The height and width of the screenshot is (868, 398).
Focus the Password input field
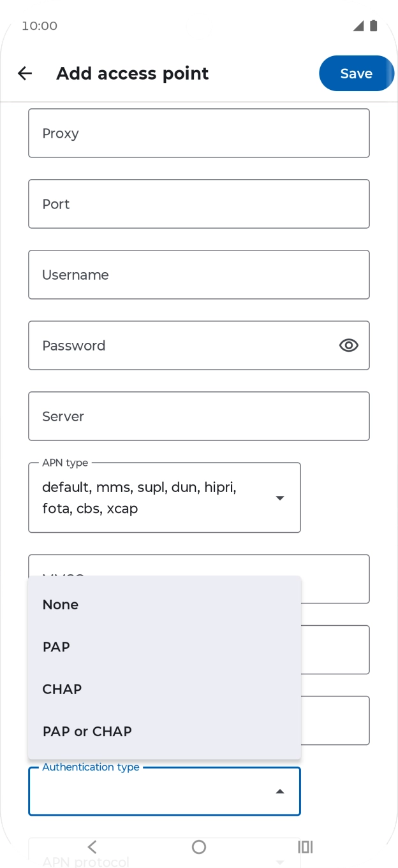point(199,345)
